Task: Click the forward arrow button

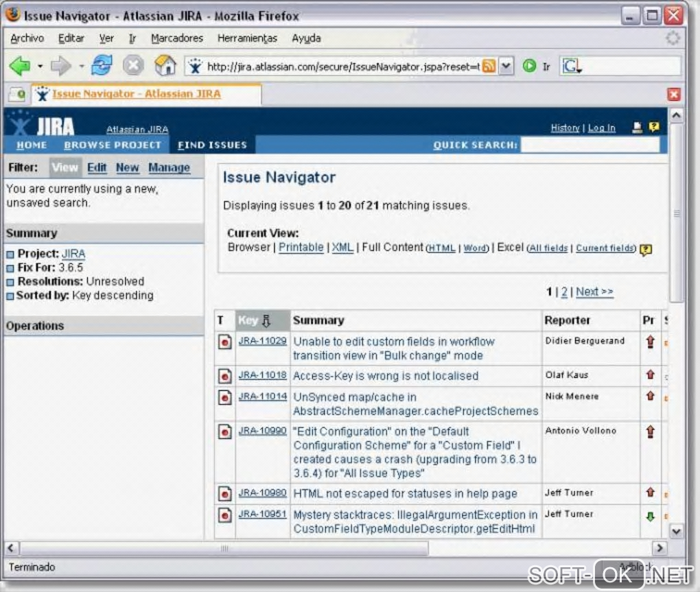Action: point(60,67)
